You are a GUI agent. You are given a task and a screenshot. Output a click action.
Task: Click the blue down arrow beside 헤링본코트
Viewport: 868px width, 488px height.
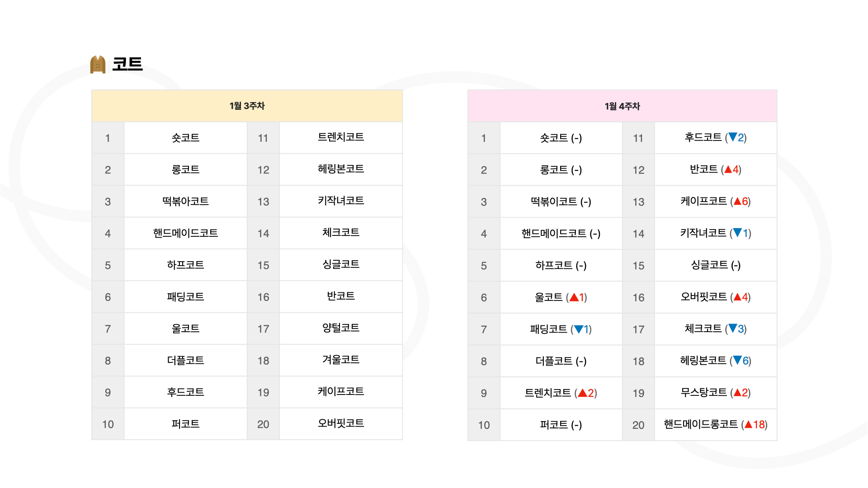point(737,360)
